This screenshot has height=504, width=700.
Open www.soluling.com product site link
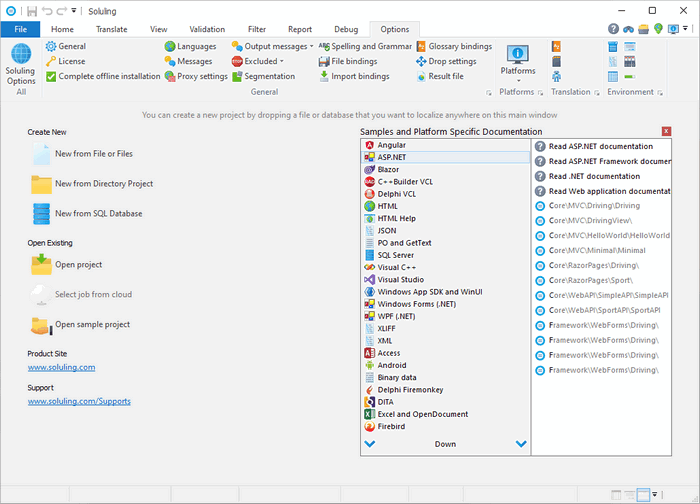click(61, 367)
